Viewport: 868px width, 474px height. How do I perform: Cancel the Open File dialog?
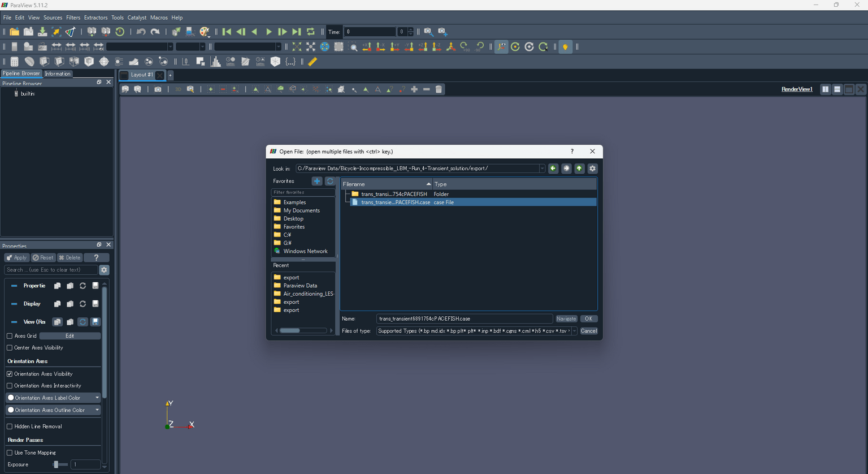click(x=588, y=331)
